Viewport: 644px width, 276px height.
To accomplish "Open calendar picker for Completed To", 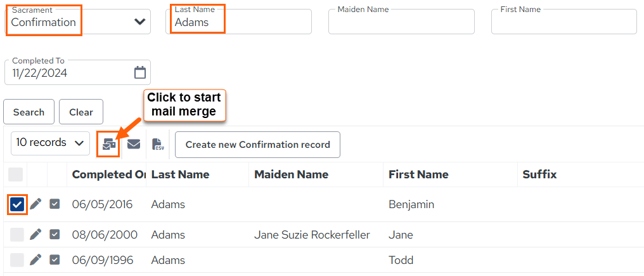I will [140, 73].
